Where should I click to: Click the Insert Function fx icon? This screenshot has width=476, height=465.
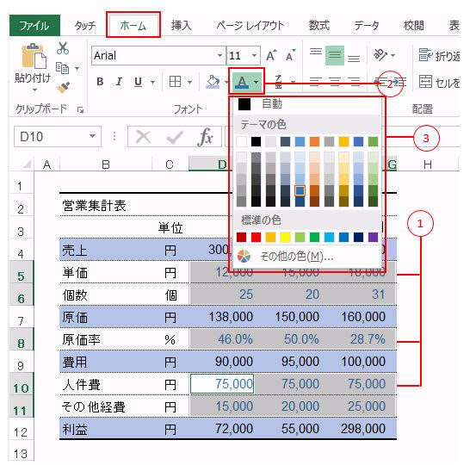[206, 137]
